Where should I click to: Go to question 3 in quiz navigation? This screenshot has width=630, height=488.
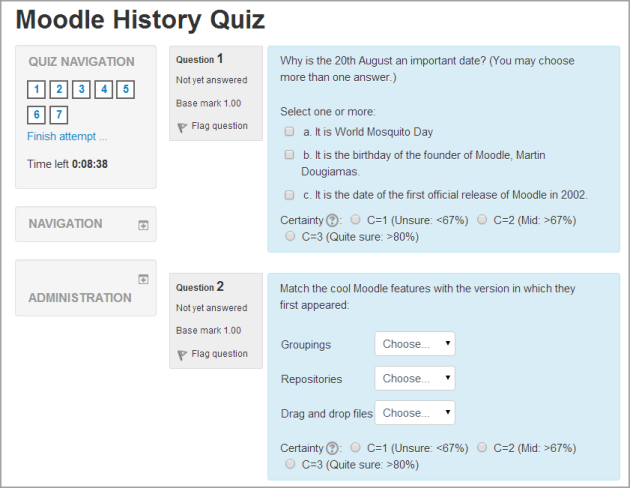81,90
